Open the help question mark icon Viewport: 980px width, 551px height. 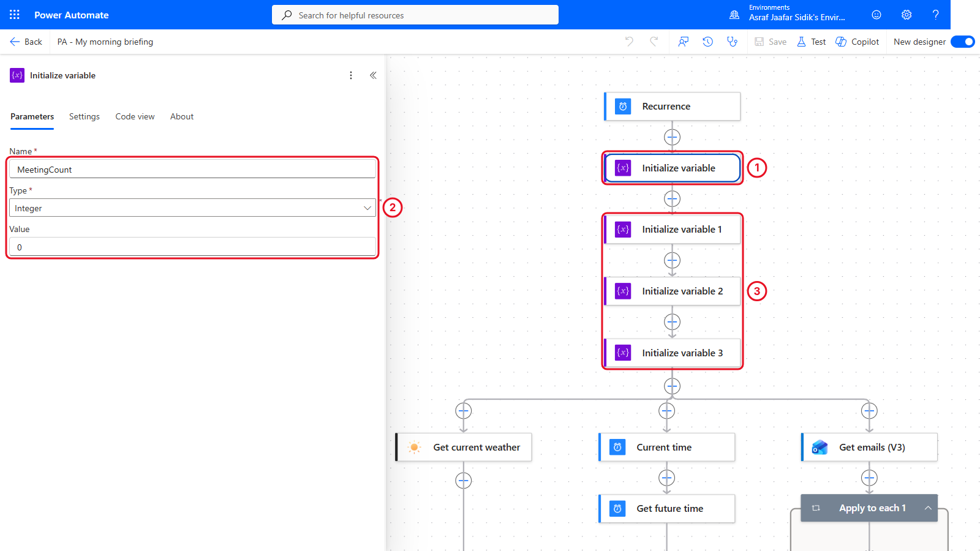point(935,15)
